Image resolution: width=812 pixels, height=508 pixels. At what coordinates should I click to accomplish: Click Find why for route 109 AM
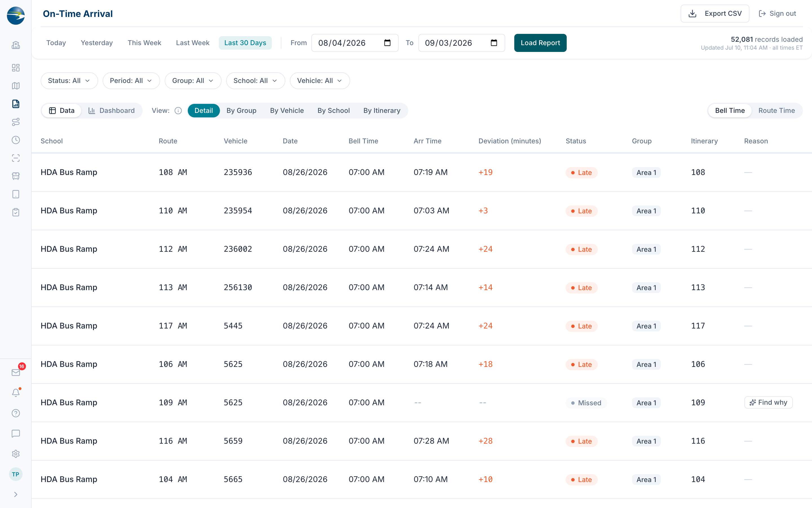[x=768, y=402]
